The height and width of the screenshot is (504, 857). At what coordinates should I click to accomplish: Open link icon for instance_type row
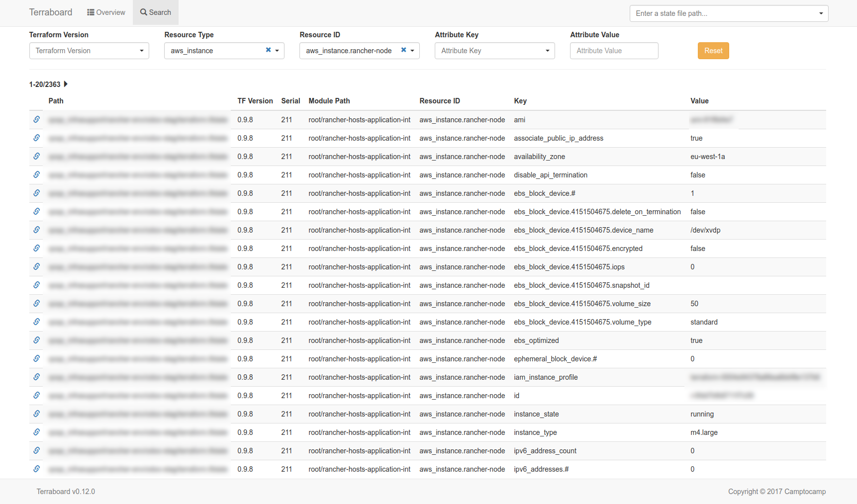(x=36, y=432)
